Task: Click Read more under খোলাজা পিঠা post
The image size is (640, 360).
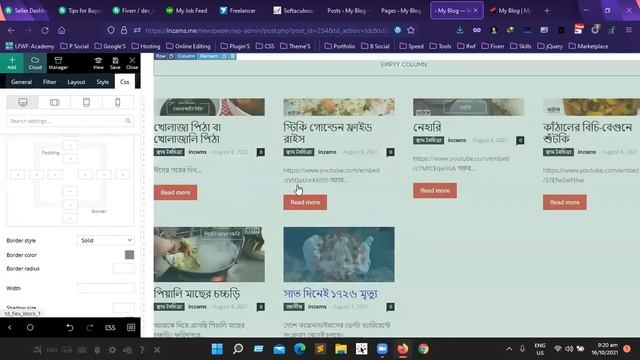Action: [176, 192]
